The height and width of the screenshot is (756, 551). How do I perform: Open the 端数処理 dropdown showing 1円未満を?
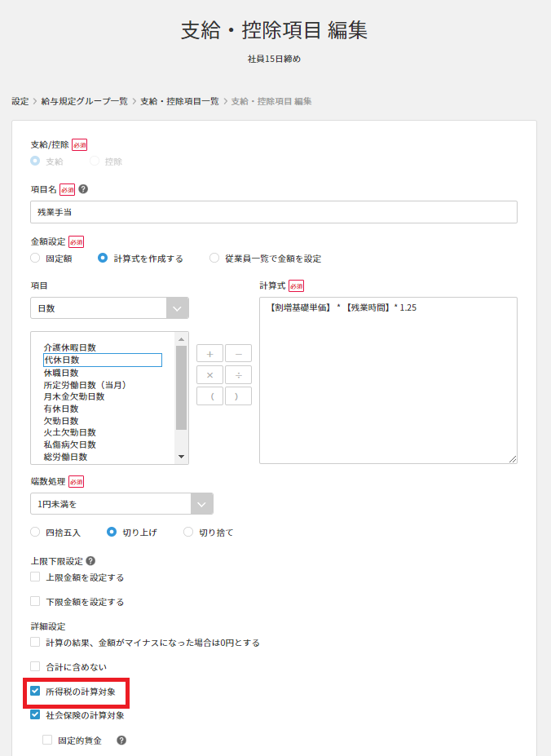(121, 504)
